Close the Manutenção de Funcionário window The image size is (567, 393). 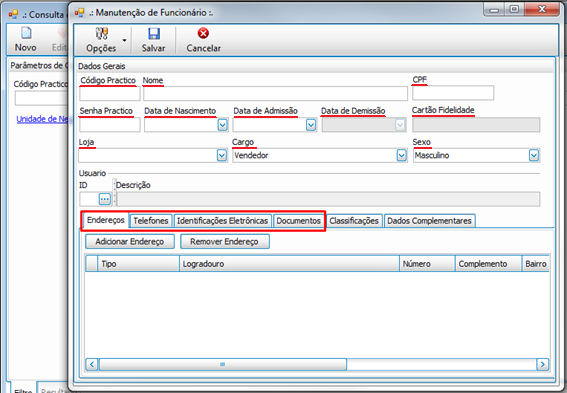[x=542, y=9]
